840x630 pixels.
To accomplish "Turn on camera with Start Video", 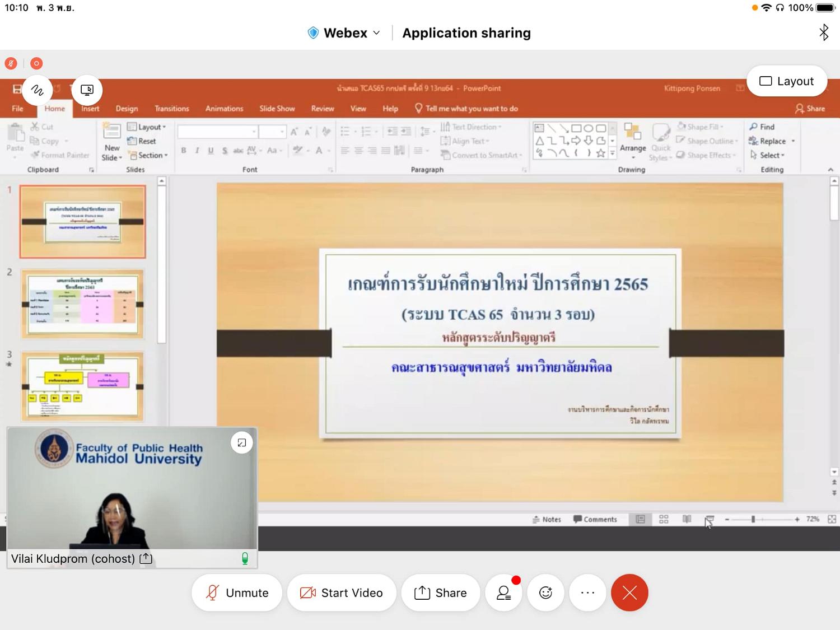I will coord(342,592).
